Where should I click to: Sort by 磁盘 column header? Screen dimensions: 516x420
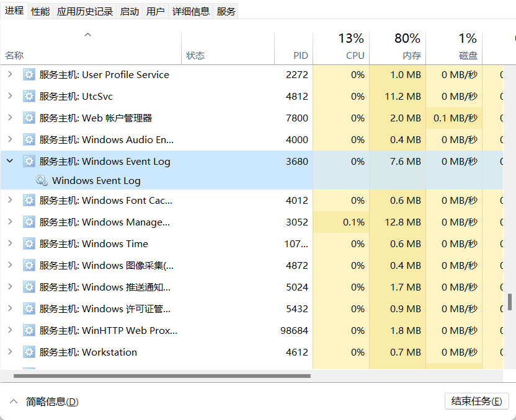[x=454, y=48]
